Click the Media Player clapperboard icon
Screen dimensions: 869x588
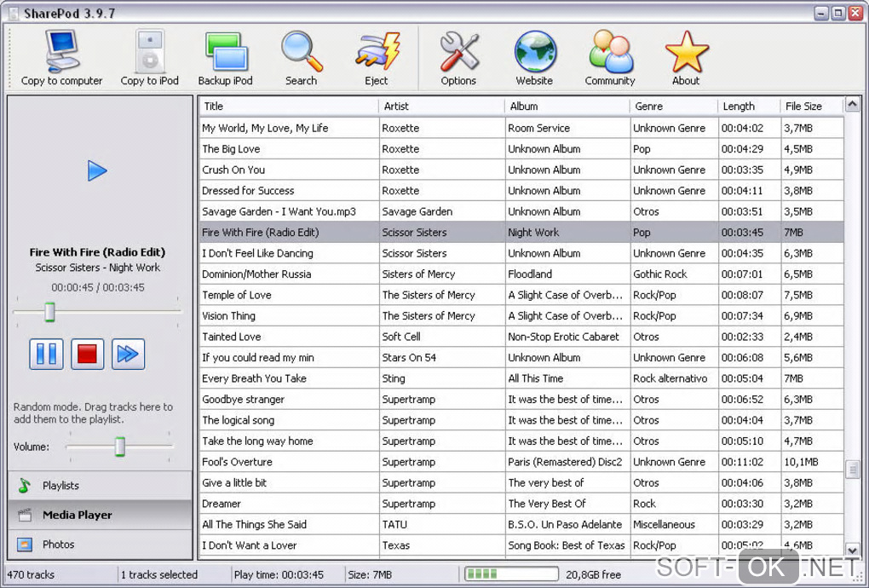[x=25, y=516]
